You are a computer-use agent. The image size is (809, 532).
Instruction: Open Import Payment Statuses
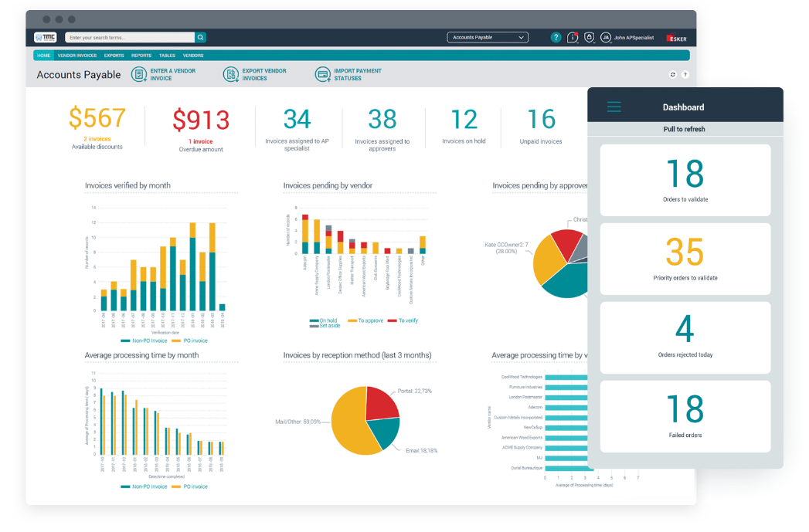(x=321, y=73)
